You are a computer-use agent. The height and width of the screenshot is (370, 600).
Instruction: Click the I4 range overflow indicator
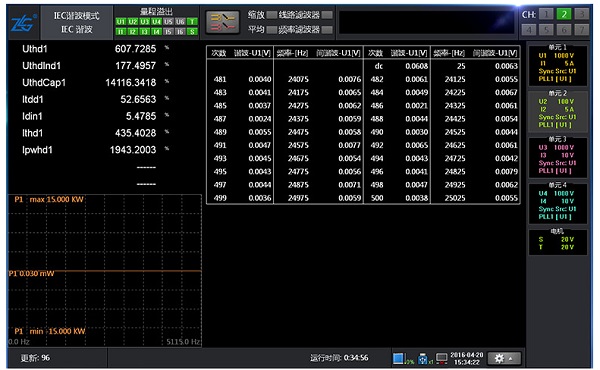click(157, 31)
